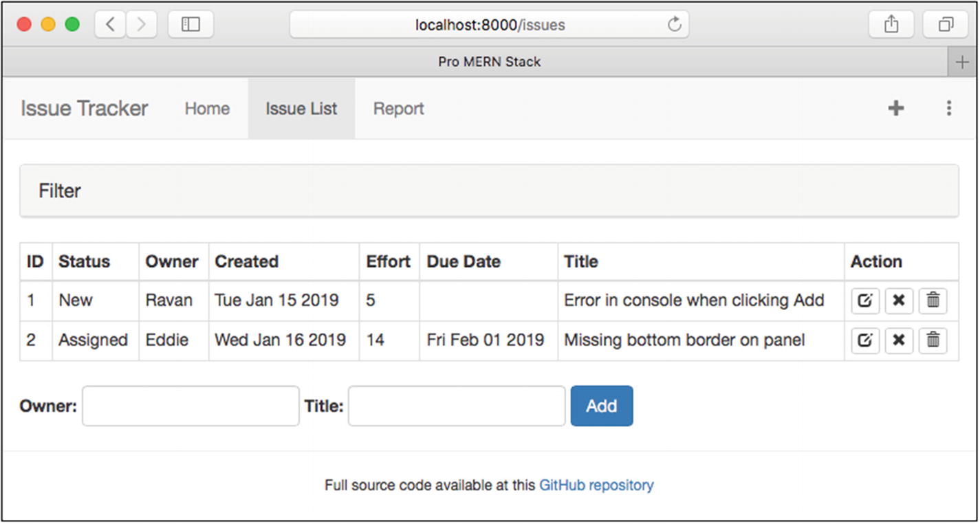The image size is (980, 524).
Task: Expand the Filter panel
Action: (60, 191)
